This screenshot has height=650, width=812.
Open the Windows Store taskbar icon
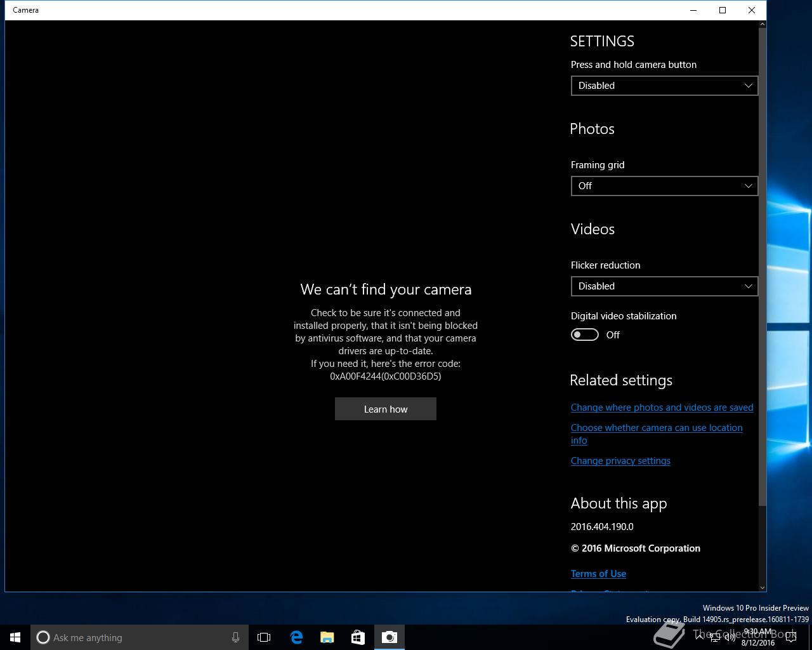[358, 637]
